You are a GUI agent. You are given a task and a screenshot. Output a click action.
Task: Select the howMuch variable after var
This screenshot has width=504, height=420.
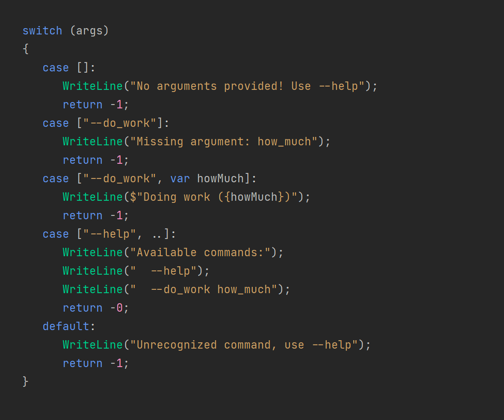pyautogui.click(x=220, y=178)
